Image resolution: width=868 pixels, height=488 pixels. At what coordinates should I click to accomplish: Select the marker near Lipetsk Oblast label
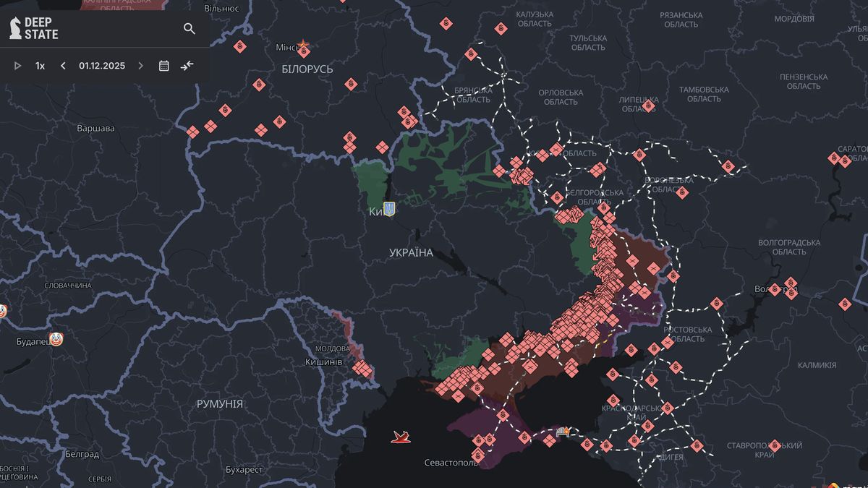648,106
